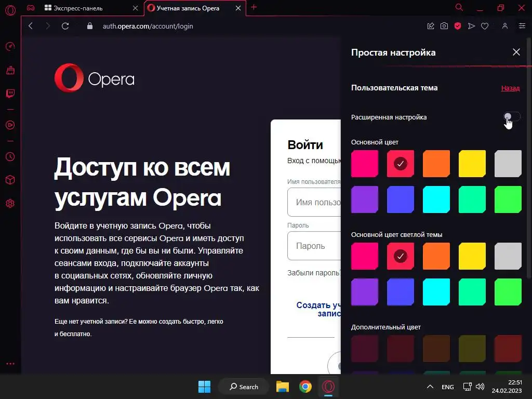Pick bright green swatch under светлой темы
The image size is (532, 399).
click(x=508, y=292)
